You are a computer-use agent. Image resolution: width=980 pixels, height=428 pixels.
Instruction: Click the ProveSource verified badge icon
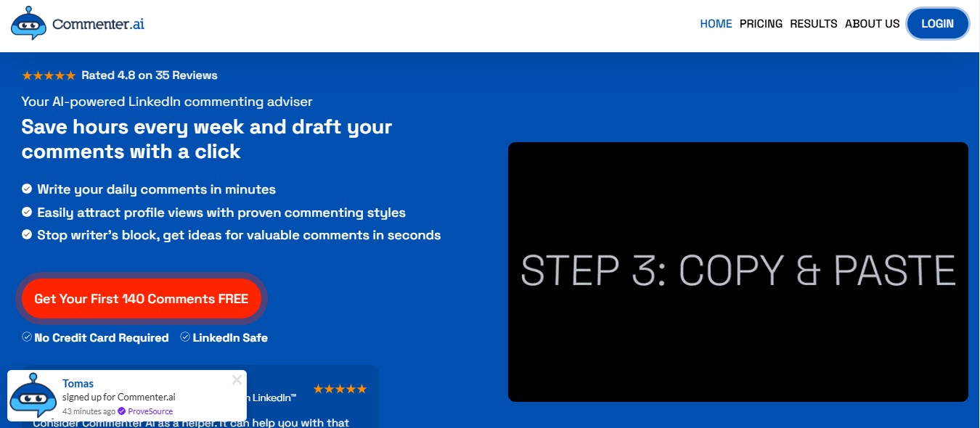point(122,411)
